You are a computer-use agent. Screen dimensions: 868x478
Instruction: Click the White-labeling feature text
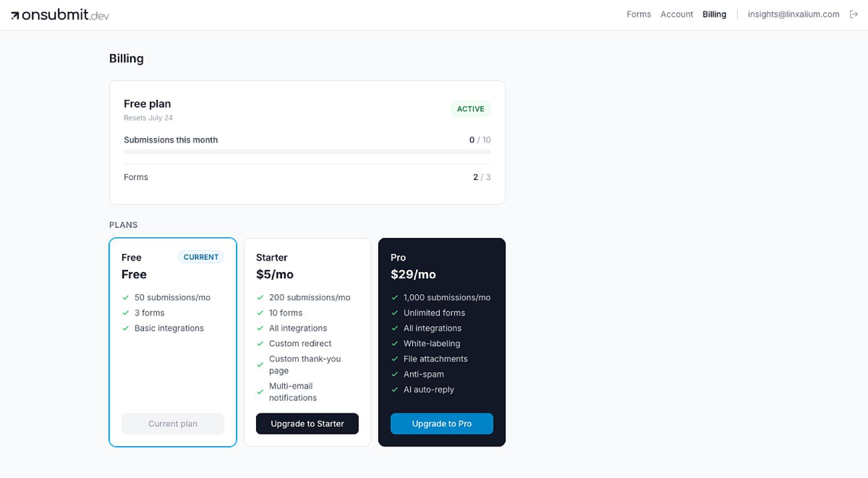[x=432, y=344]
